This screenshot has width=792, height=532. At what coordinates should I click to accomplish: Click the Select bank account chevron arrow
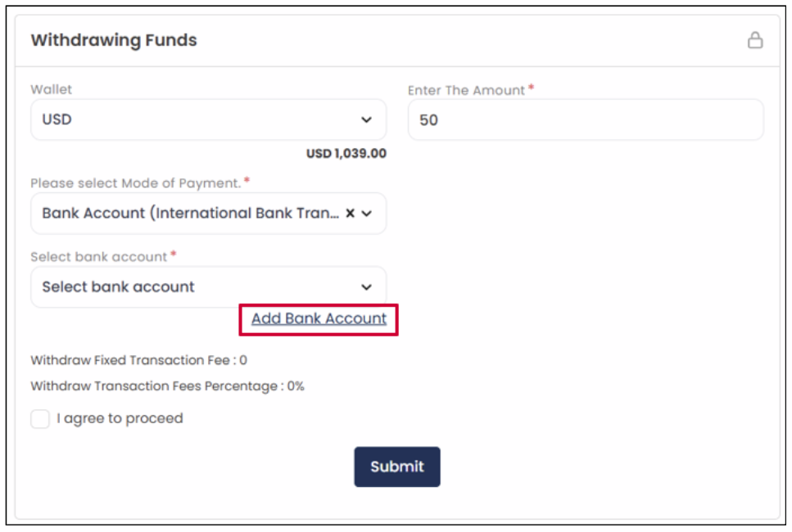pos(367,287)
